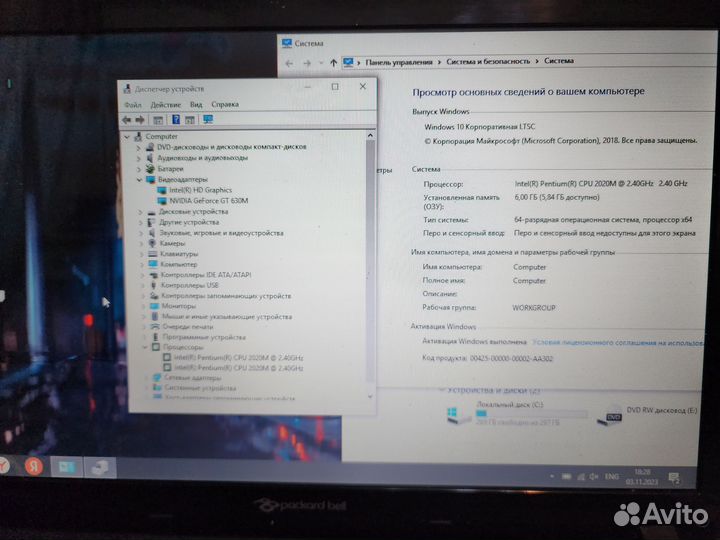Screen dimensions: 720x540
Task: Click the volume icon in system tray
Action: [x=594, y=477]
